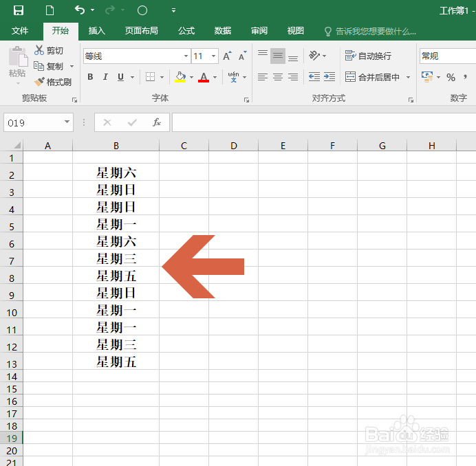This screenshot has width=476, height=466.
Task: Click the wén phonetic guide icon
Action: 233,77
